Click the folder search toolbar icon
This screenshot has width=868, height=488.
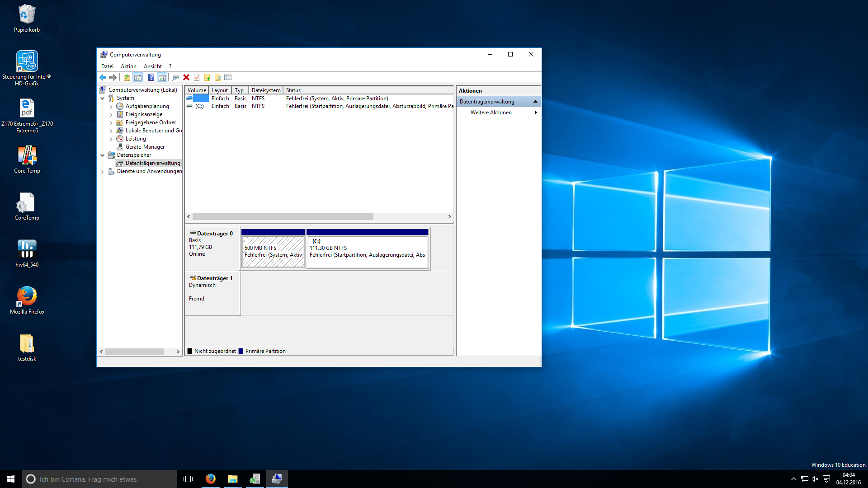tap(217, 78)
